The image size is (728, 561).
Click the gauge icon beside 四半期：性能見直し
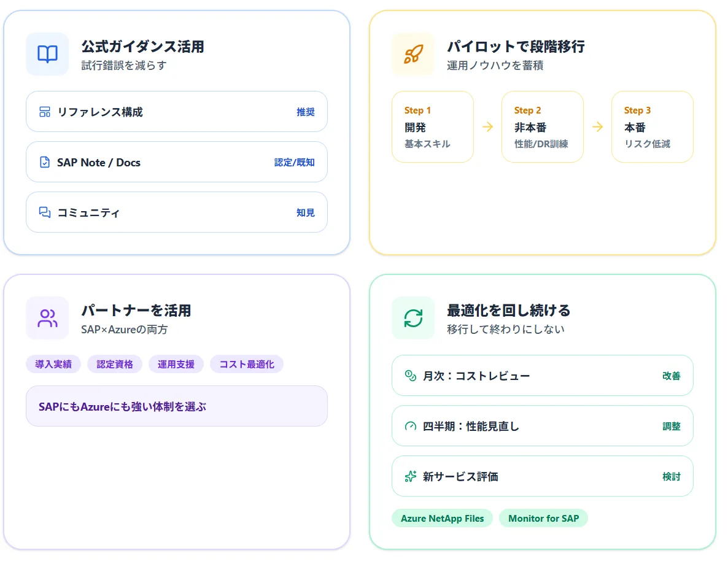[409, 425]
